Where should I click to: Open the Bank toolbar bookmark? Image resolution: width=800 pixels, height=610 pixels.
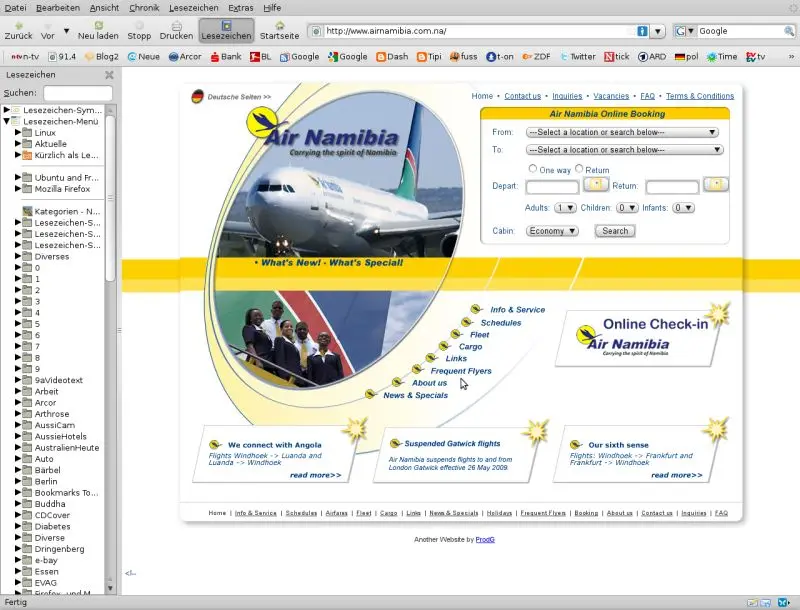[226, 57]
